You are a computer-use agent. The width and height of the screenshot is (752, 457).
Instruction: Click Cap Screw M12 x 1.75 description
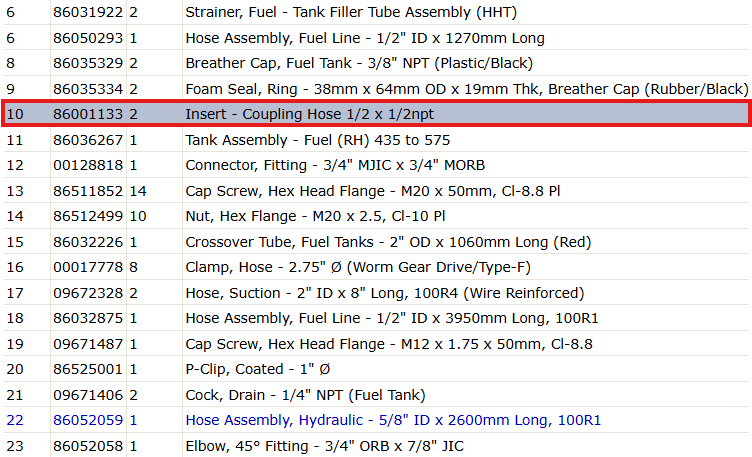[x=389, y=344]
